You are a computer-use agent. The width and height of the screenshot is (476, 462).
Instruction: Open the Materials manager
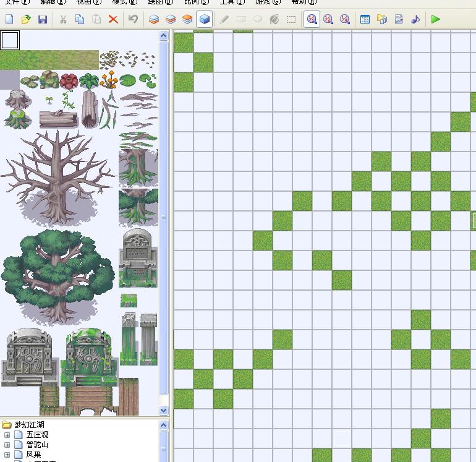pyautogui.click(x=382, y=19)
